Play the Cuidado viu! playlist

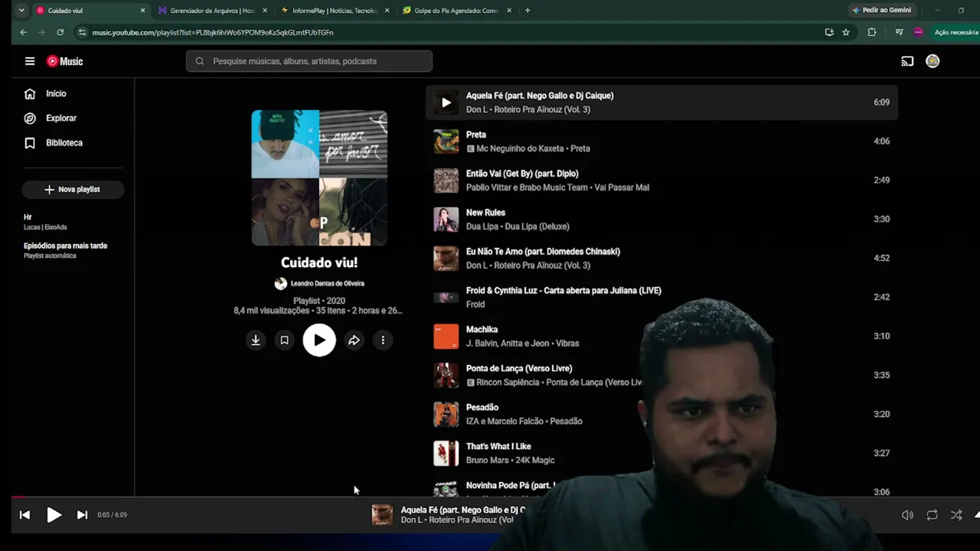click(319, 341)
